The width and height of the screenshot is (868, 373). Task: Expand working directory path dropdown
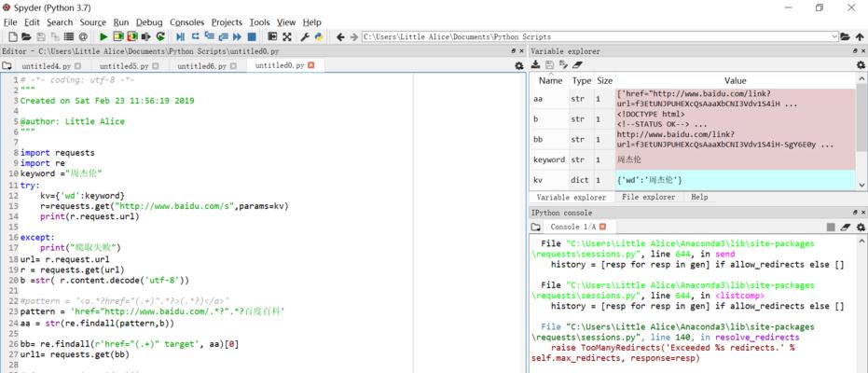pyautogui.click(x=834, y=37)
